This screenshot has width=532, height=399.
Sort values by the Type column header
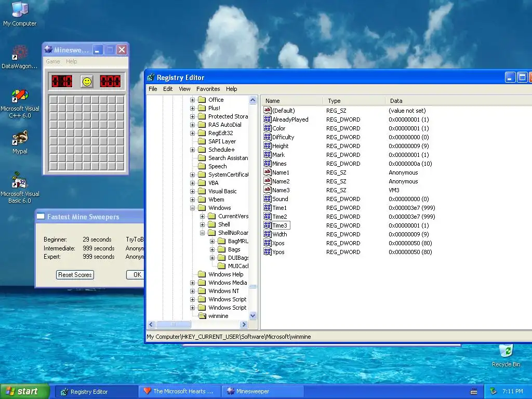point(354,101)
